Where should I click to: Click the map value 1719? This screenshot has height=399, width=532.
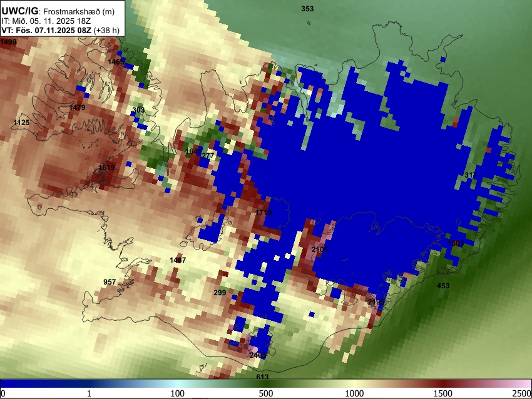(263, 213)
